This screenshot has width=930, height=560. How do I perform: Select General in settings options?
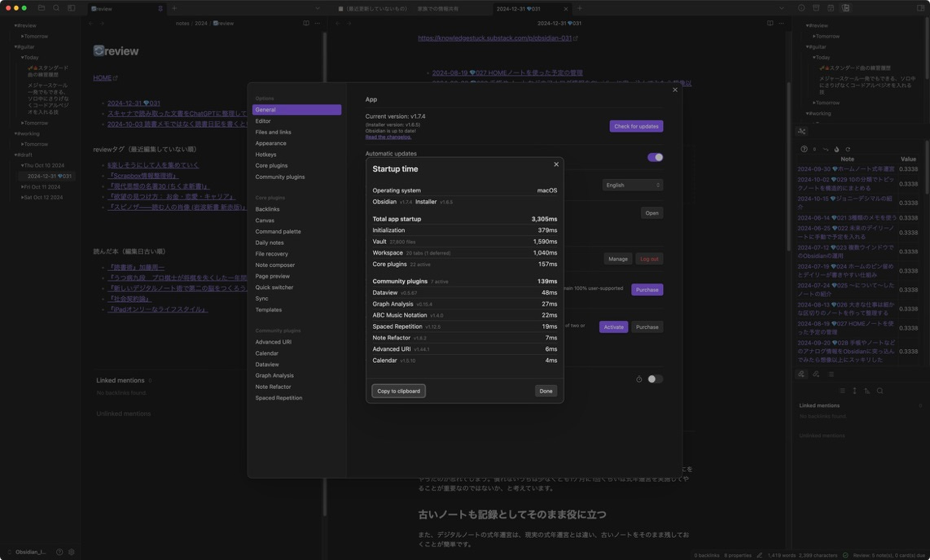click(x=296, y=110)
